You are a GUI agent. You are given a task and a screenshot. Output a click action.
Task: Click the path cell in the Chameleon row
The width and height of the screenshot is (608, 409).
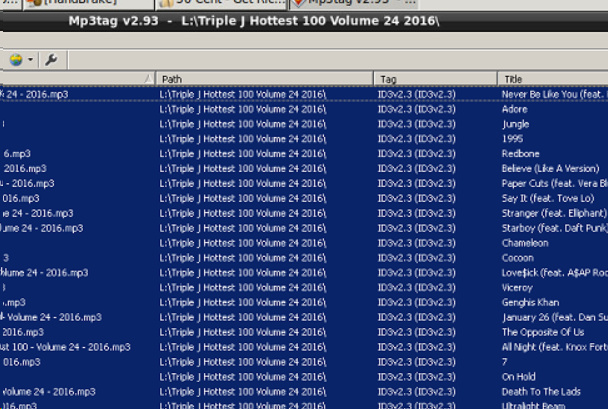click(x=243, y=243)
